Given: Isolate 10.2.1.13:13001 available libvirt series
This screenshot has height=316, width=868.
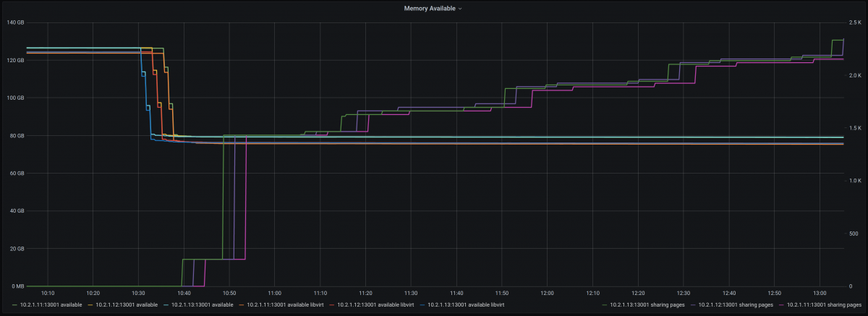Looking at the screenshot, I should (464, 306).
